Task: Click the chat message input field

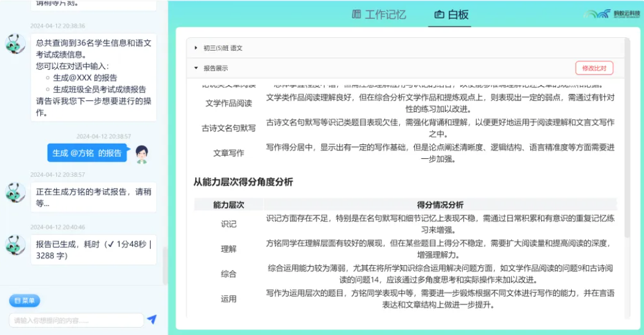Action: coord(77,320)
